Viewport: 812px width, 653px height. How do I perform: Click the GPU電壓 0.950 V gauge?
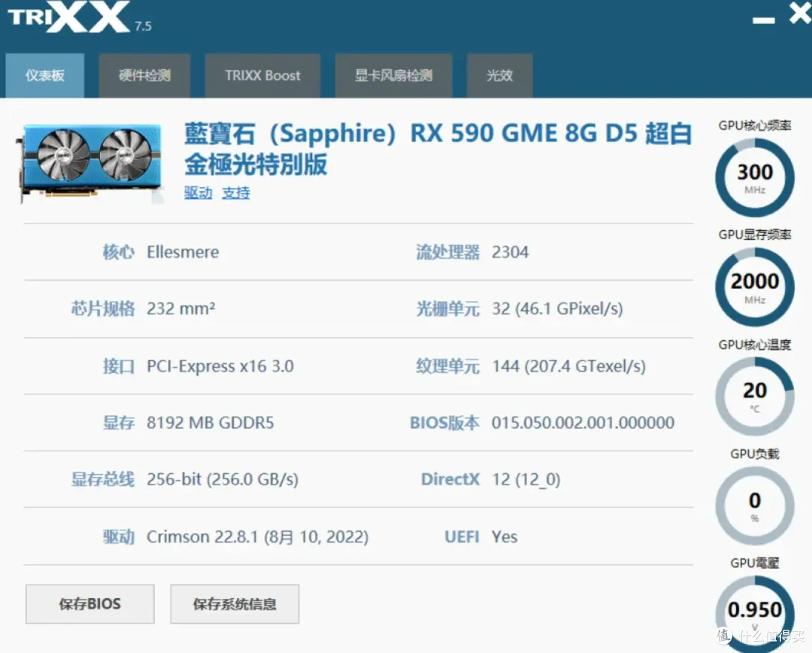(755, 615)
